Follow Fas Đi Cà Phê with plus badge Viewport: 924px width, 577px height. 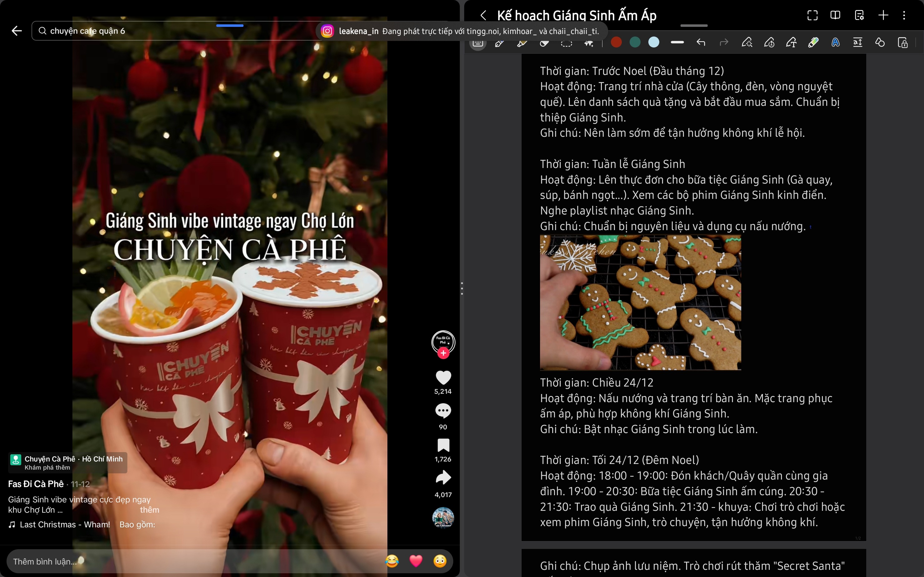[443, 353]
